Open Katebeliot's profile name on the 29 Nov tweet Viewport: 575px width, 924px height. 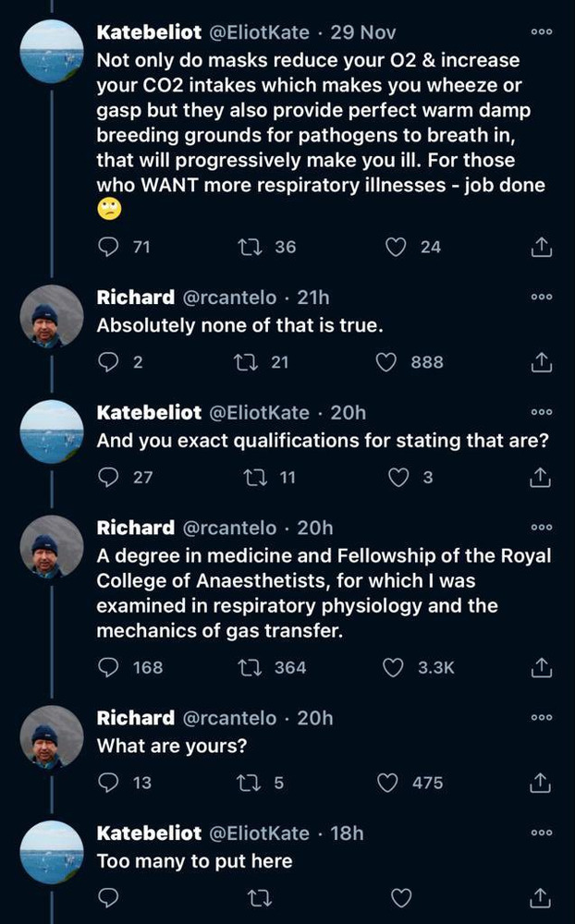149,33
